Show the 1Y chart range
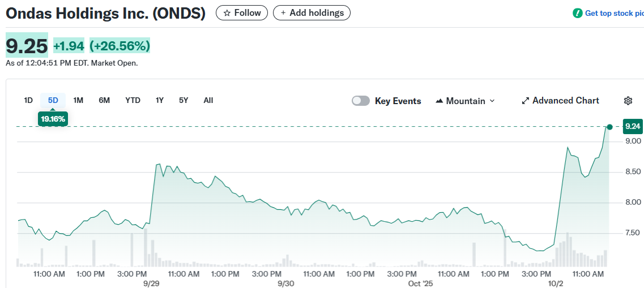Viewport: 644px width, 288px height. (160, 100)
